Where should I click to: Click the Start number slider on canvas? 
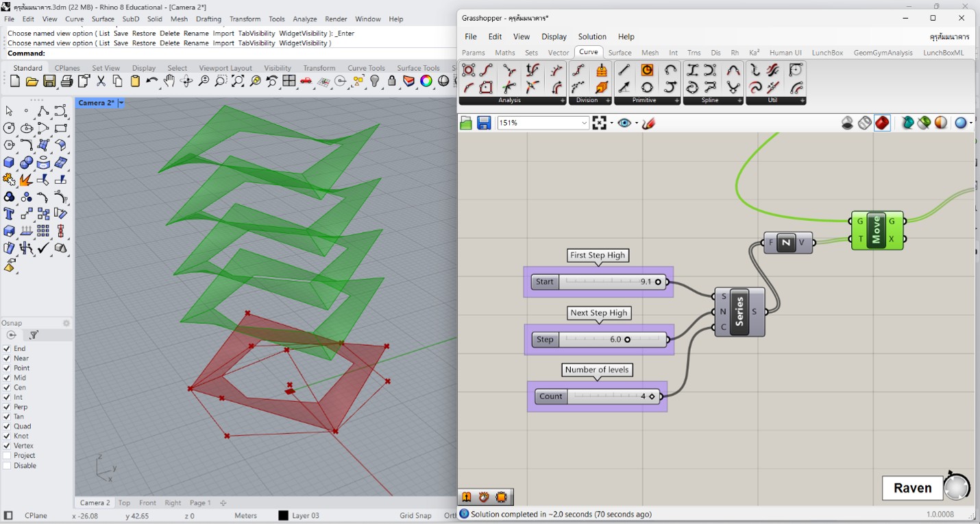click(x=598, y=282)
